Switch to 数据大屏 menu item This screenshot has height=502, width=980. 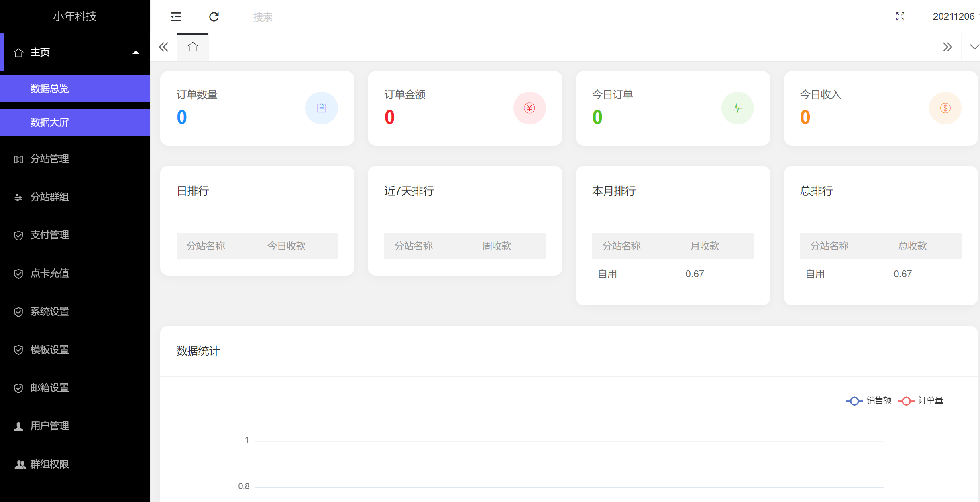(49, 122)
